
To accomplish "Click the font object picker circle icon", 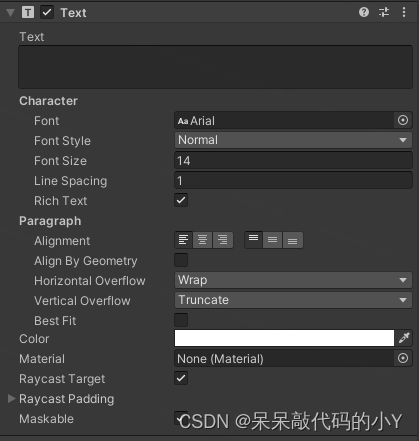I will click(x=403, y=120).
